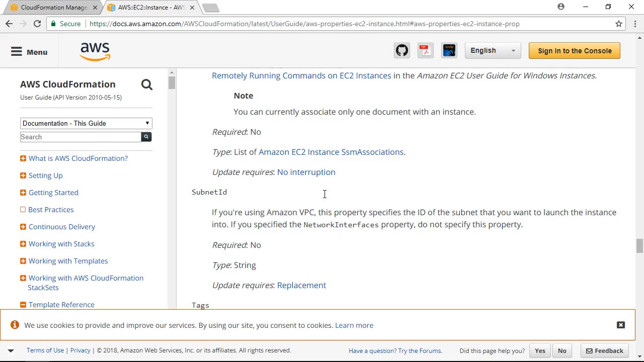Click the browser address bar URL
The width and height of the screenshot is (644, 362).
[304, 24]
